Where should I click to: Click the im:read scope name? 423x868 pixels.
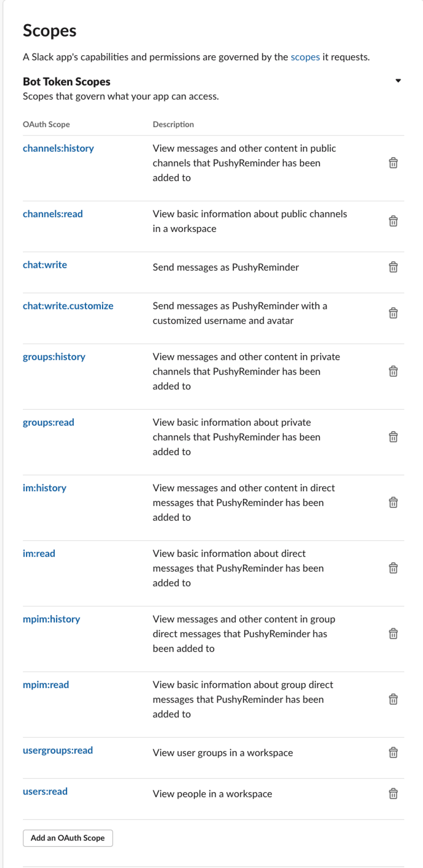tap(39, 554)
